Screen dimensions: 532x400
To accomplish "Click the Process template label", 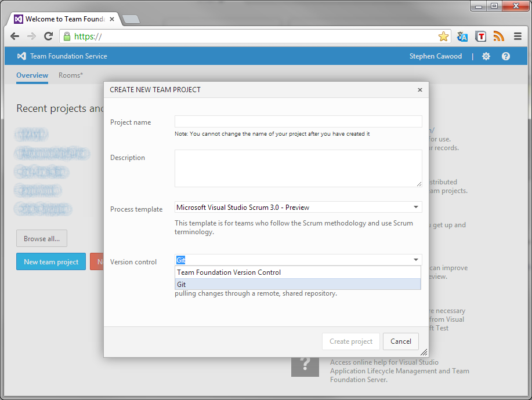I will (136, 209).
